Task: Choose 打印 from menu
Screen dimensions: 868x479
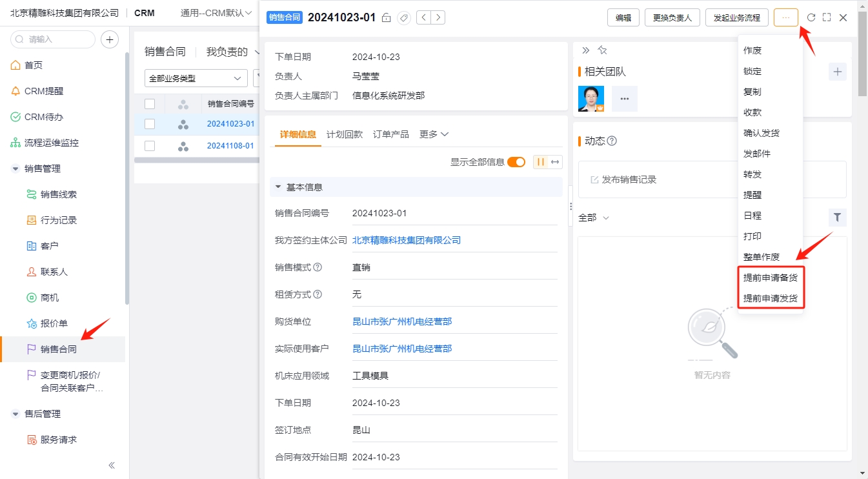Action: pos(771,236)
